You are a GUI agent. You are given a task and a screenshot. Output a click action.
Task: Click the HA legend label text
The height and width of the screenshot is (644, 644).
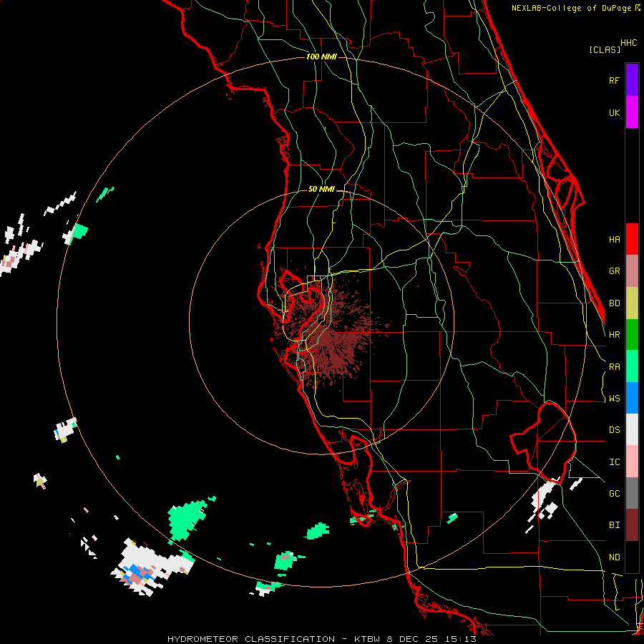point(614,239)
